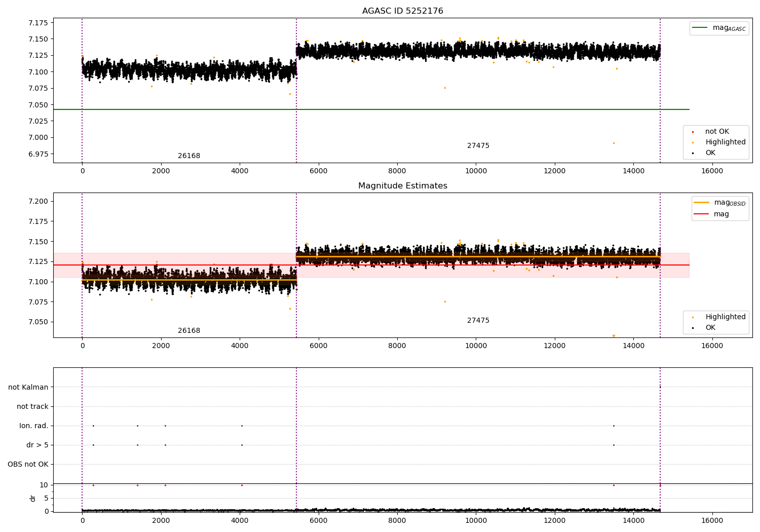The width and height of the screenshot is (760, 532).
Task: Click the OBSID label 26168 in the middle plot
Action: tap(189, 331)
